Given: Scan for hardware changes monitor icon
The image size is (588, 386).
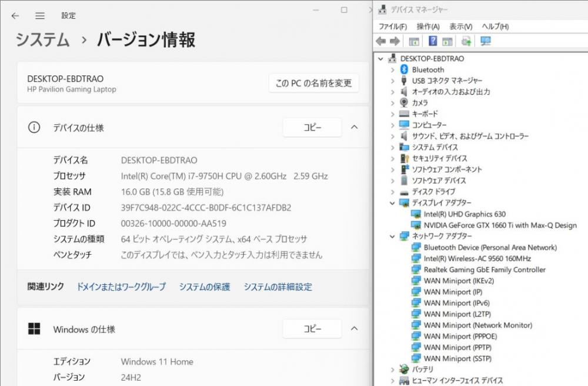Looking at the screenshot, I should coord(486,41).
